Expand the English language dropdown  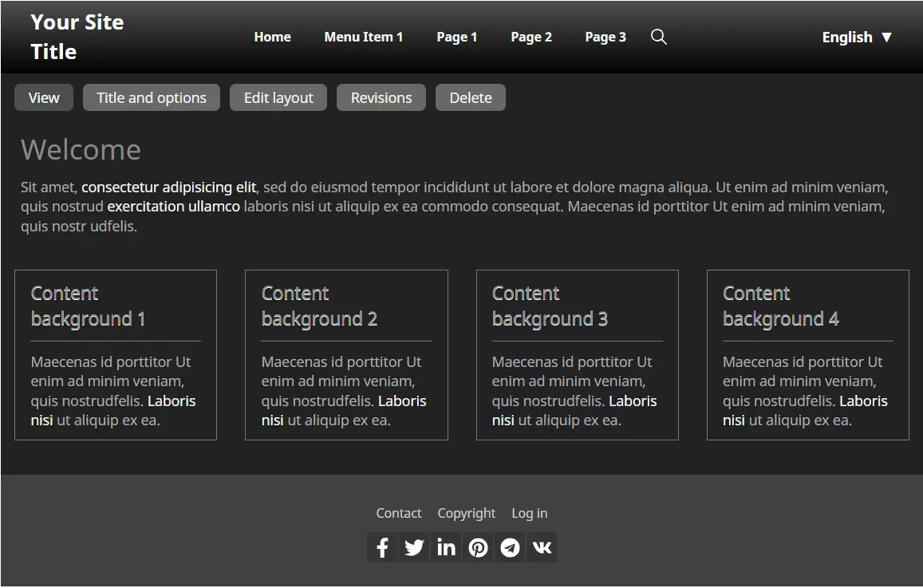(857, 37)
